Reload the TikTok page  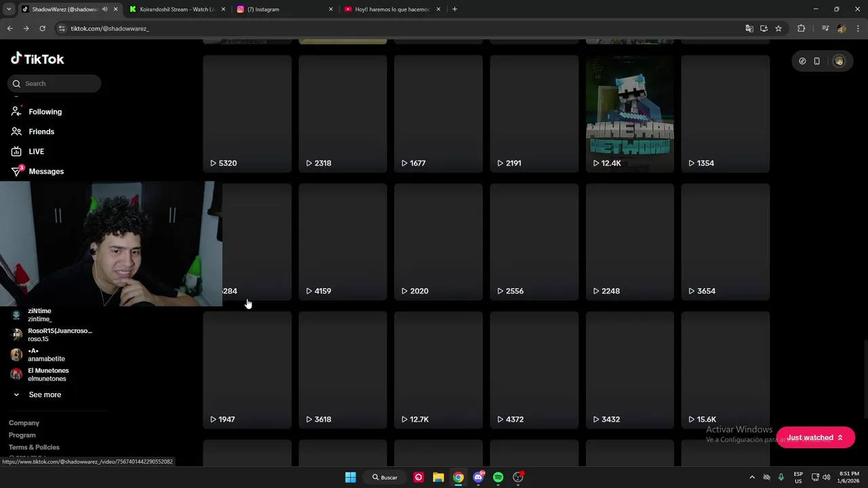click(42, 28)
